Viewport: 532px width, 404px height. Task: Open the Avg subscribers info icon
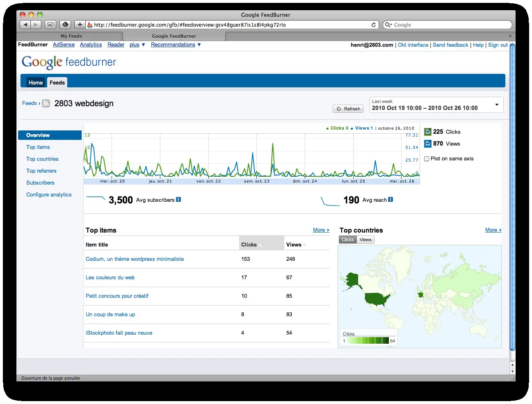click(x=178, y=200)
